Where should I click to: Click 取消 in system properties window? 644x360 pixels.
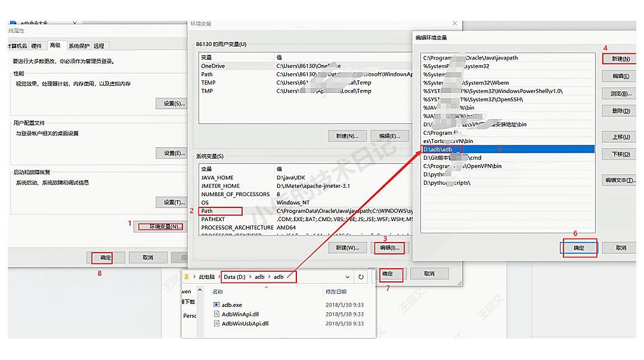coord(148,257)
